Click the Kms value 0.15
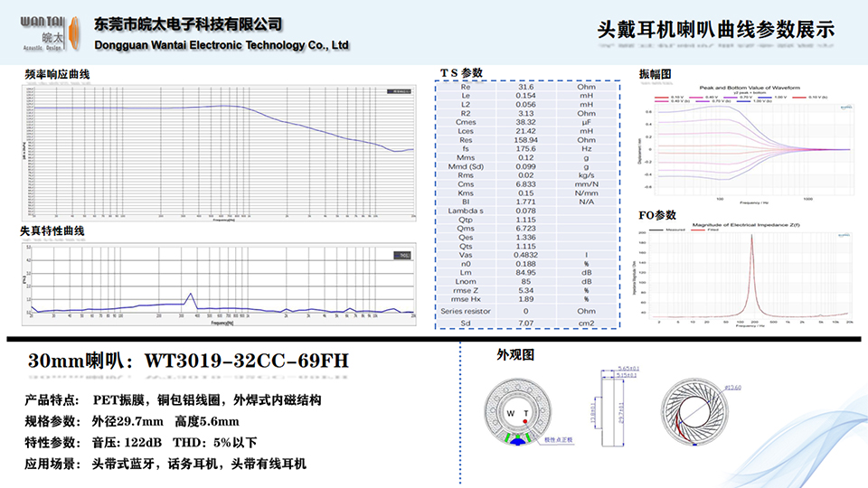 pyautogui.click(x=526, y=193)
